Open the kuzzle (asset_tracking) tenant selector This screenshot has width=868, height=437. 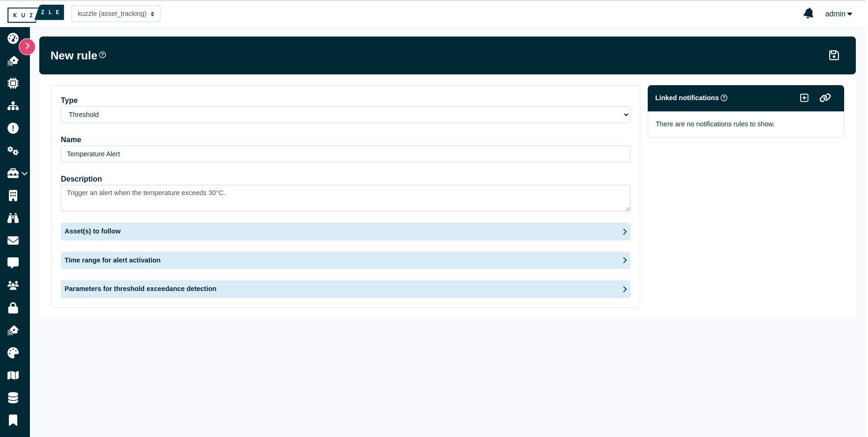pos(116,14)
